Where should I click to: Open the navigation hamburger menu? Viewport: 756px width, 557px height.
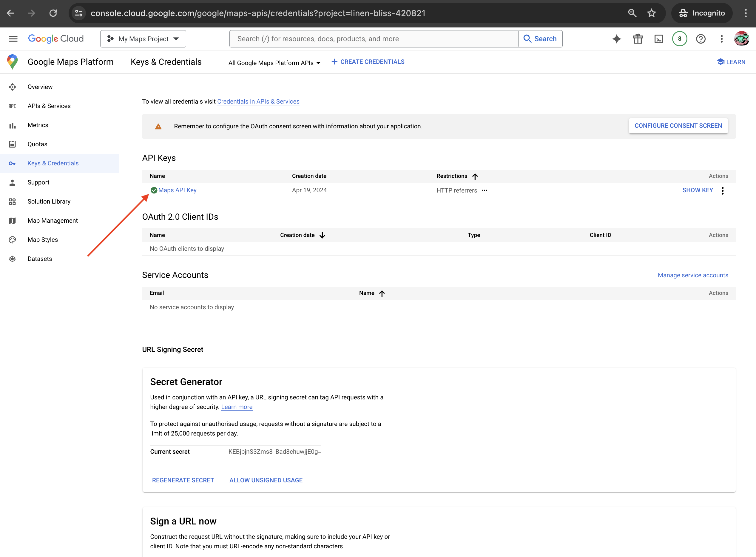[13, 39]
